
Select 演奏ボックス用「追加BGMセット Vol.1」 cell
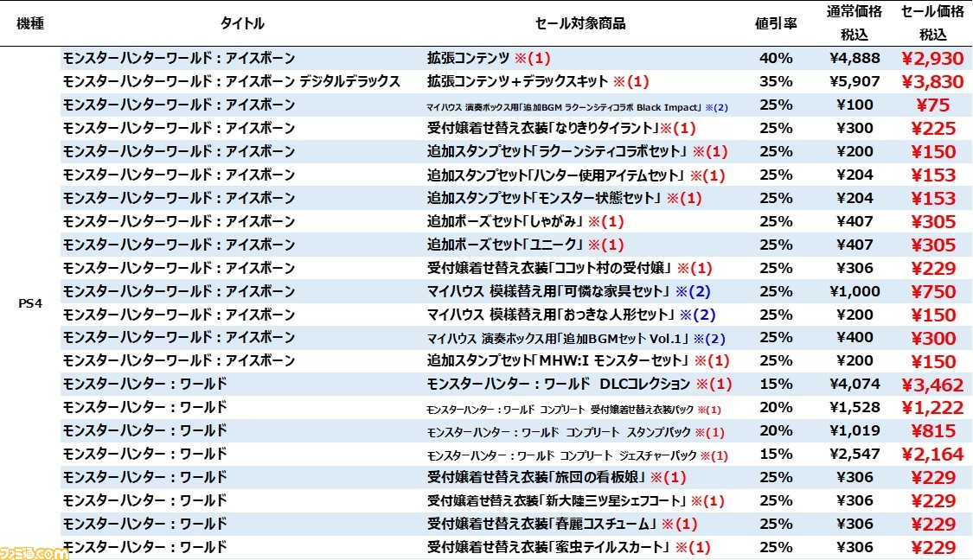[576, 339]
